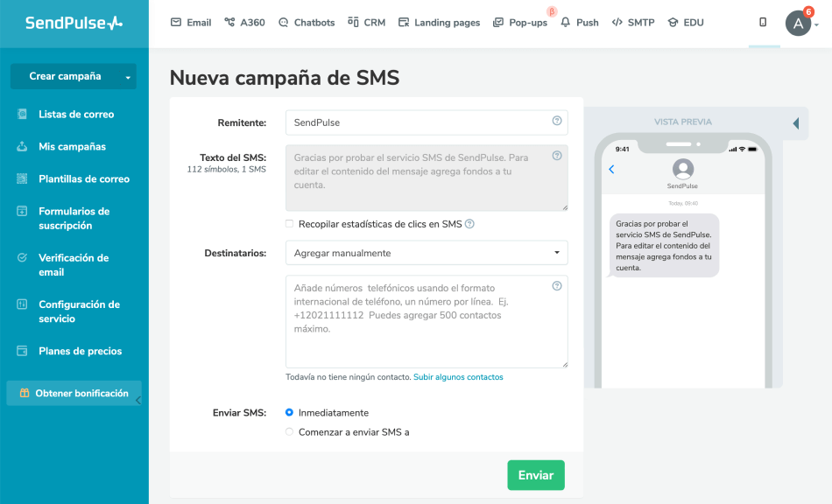Open the Destinatarios Agregar manualmente dropdown

(427, 253)
